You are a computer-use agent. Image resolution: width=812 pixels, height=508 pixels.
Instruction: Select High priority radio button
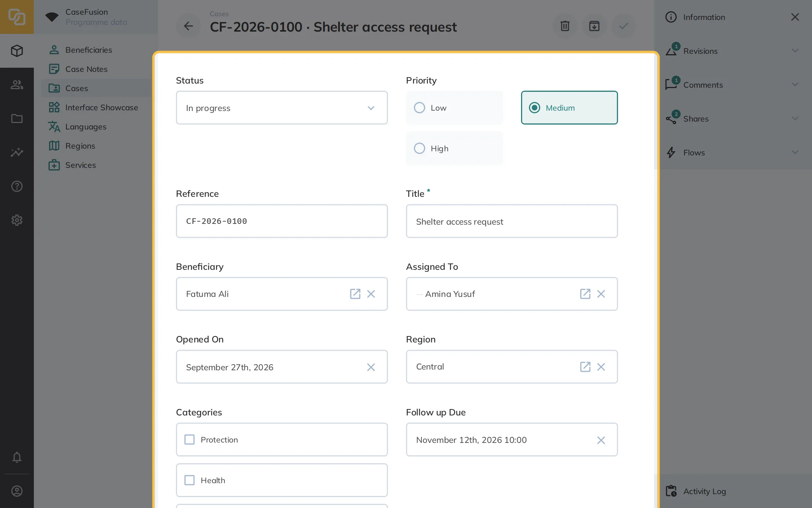tap(454, 148)
